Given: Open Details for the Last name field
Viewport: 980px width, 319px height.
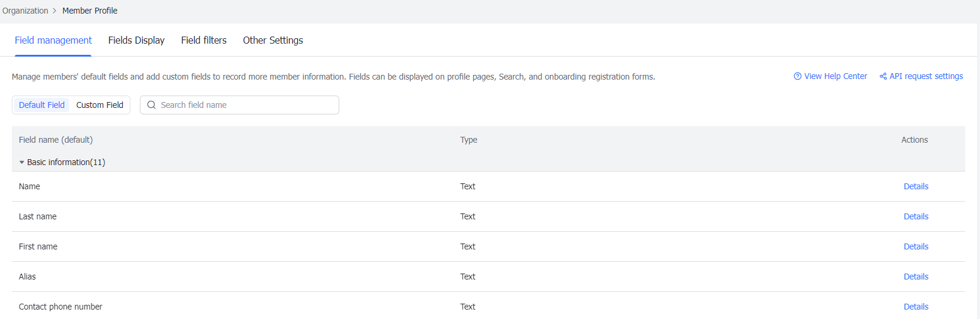Looking at the screenshot, I should coord(916,216).
